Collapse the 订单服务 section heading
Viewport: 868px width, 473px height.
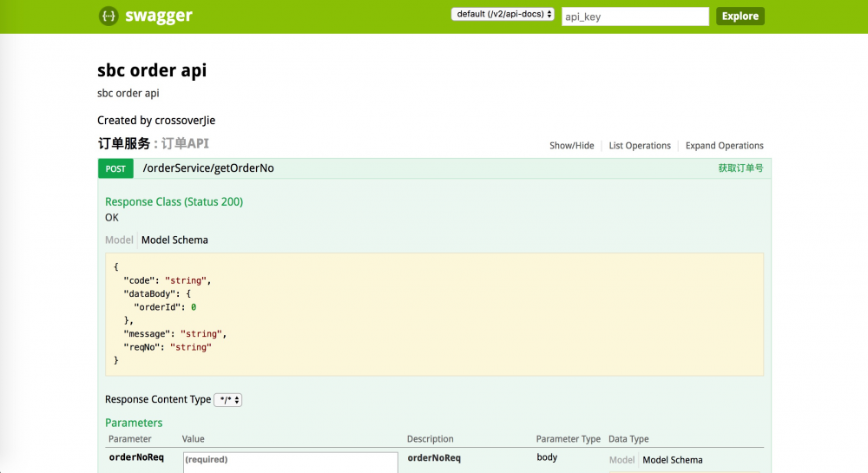click(x=124, y=144)
